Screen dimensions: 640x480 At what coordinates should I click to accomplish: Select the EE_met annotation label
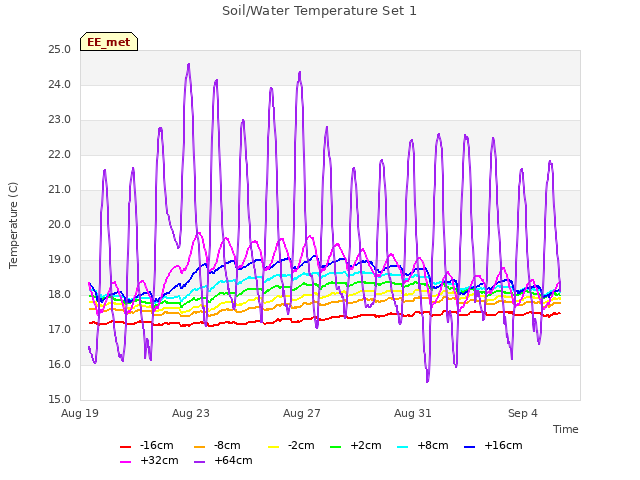click(109, 42)
